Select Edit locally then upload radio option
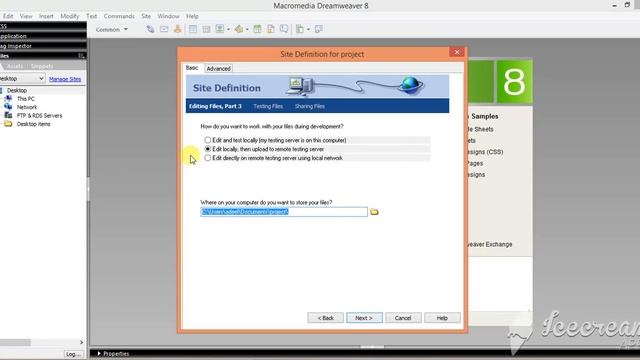The width and height of the screenshot is (640, 360). click(x=207, y=149)
